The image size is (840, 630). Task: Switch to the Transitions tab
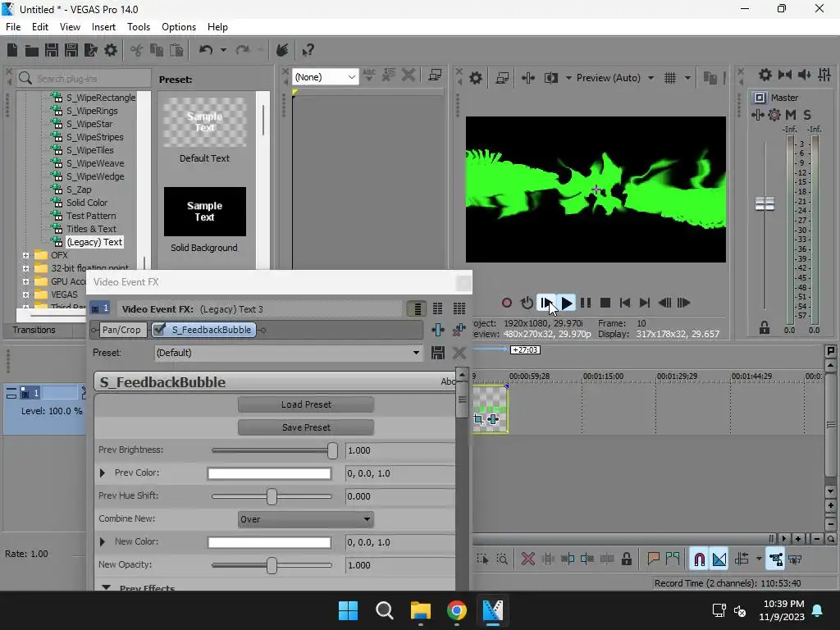point(34,330)
